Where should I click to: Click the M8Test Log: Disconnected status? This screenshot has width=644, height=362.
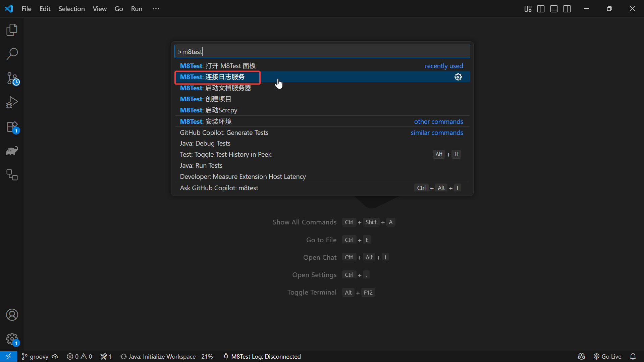coord(262,356)
